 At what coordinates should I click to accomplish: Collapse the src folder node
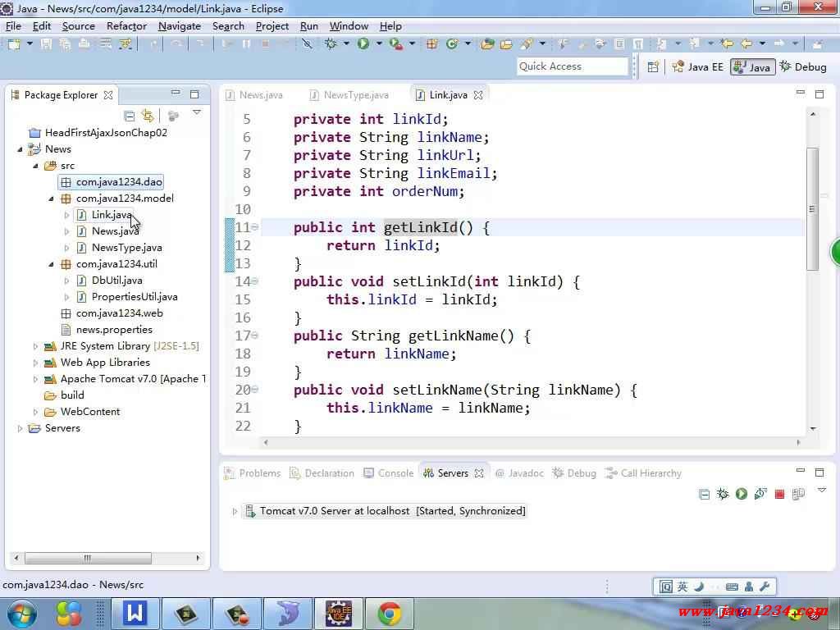point(35,166)
